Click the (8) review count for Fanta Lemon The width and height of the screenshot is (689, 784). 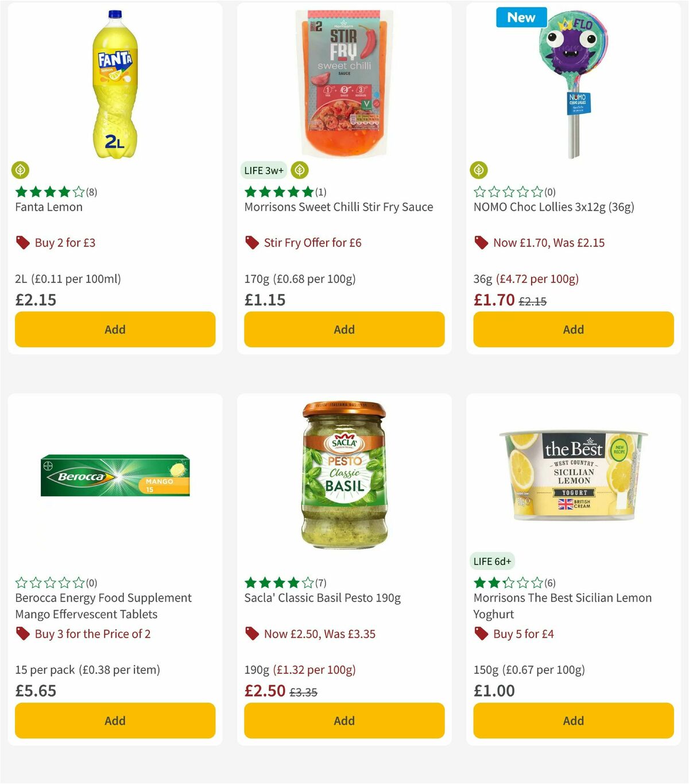(90, 192)
